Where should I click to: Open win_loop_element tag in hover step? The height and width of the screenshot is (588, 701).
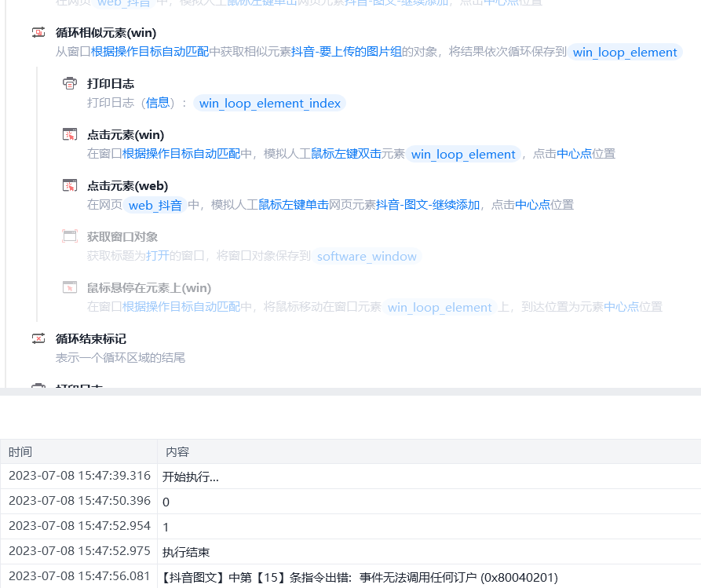(440, 307)
